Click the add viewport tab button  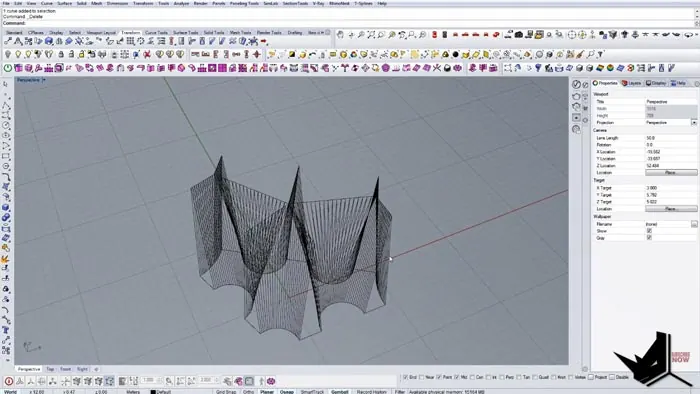(x=96, y=369)
